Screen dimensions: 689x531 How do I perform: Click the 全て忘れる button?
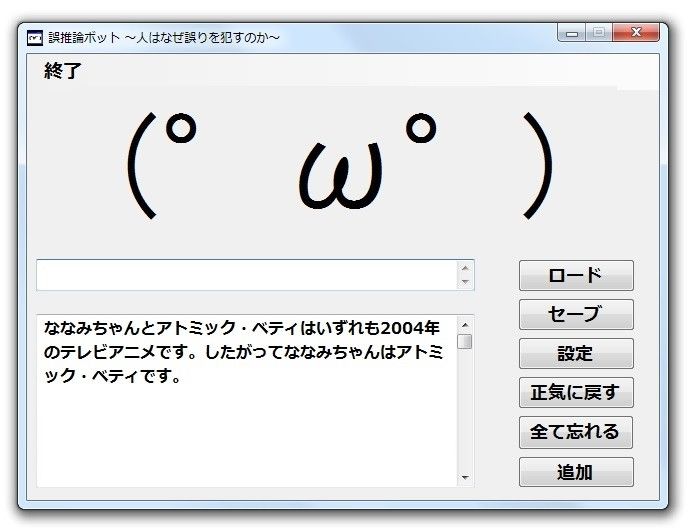coord(575,432)
